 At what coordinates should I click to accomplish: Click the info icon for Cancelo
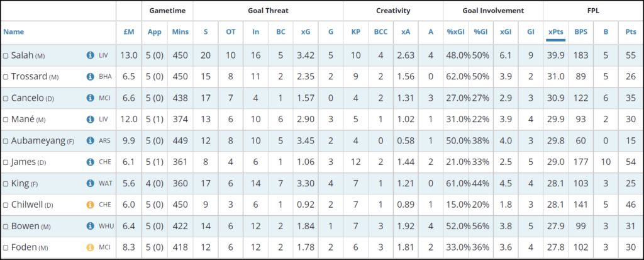90,98
